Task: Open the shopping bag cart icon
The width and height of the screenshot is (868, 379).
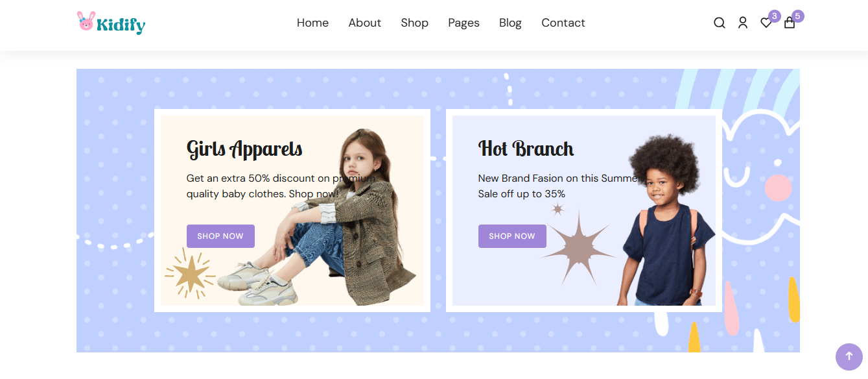Action: pos(790,23)
